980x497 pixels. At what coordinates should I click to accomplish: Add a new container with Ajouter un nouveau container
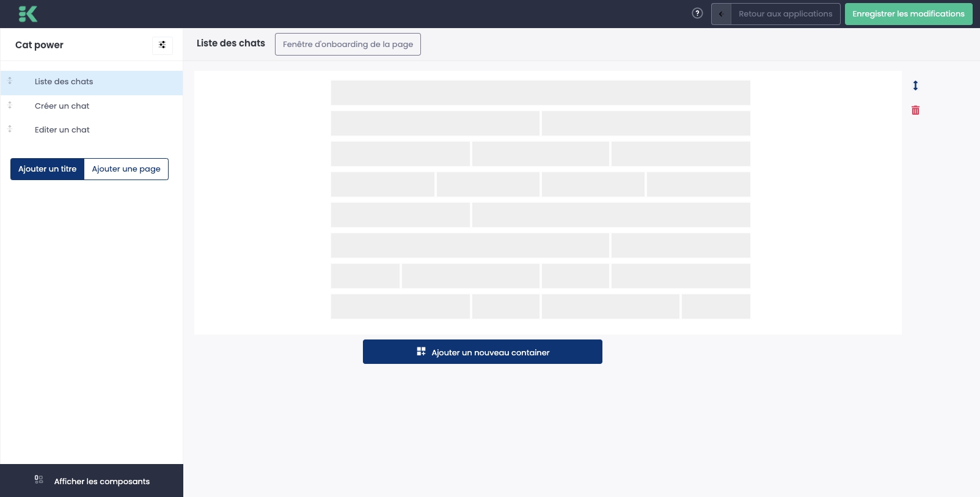tap(482, 352)
